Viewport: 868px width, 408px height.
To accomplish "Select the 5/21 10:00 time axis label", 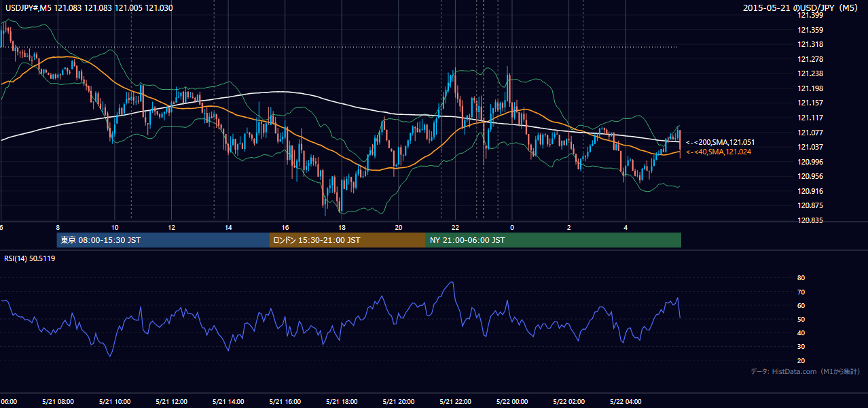I will pyautogui.click(x=114, y=402).
